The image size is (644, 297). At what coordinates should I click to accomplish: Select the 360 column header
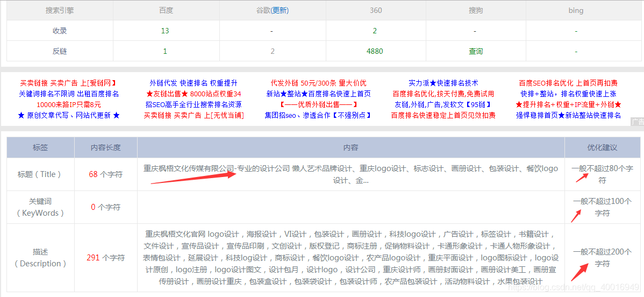click(x=376, y=10)
